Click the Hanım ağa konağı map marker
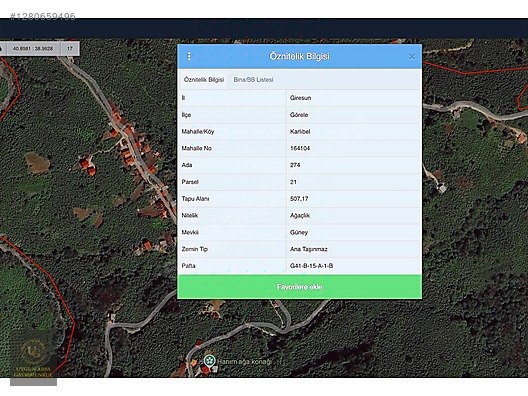528x396 pixels. [209, 361]
